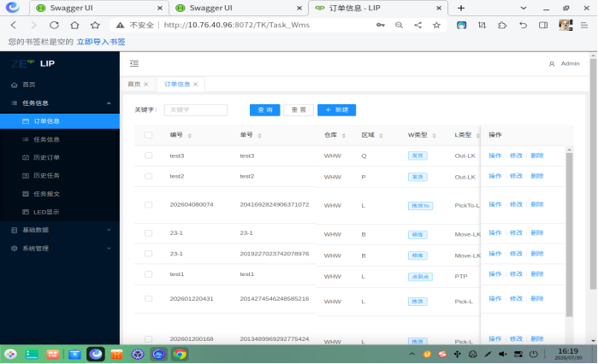Open LED显示 in the sidebar
This screenshot has width=598, height=364.
point(60,212)
